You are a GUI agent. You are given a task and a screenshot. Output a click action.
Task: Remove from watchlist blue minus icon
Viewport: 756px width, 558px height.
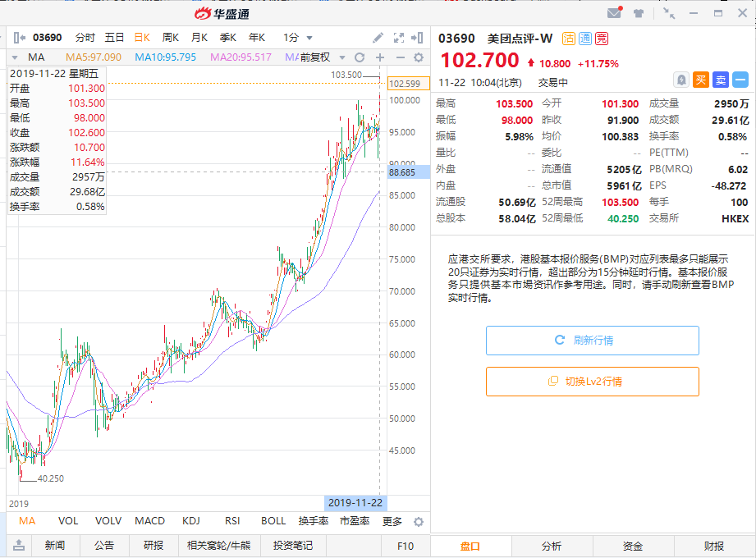(x=740, y=80)
